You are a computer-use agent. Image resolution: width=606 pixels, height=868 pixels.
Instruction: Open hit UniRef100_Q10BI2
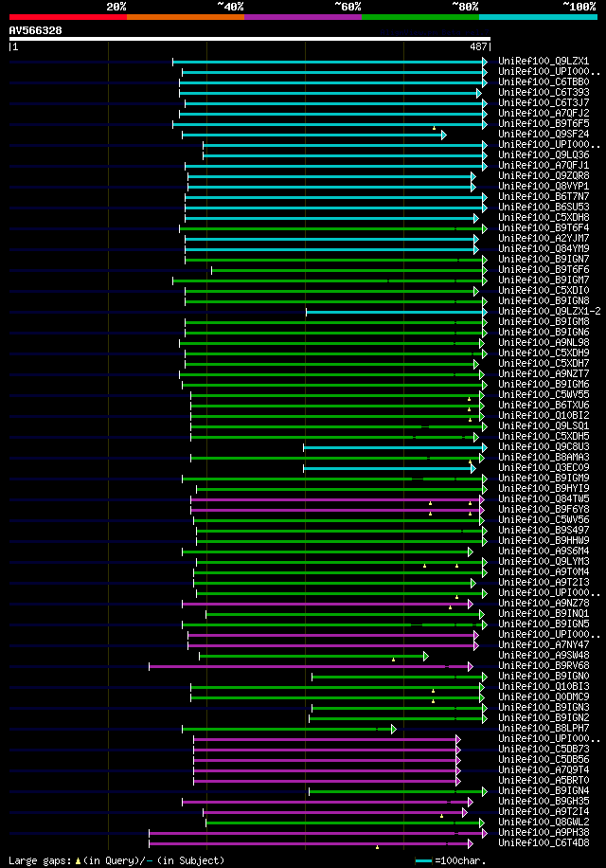click(544, 415)
